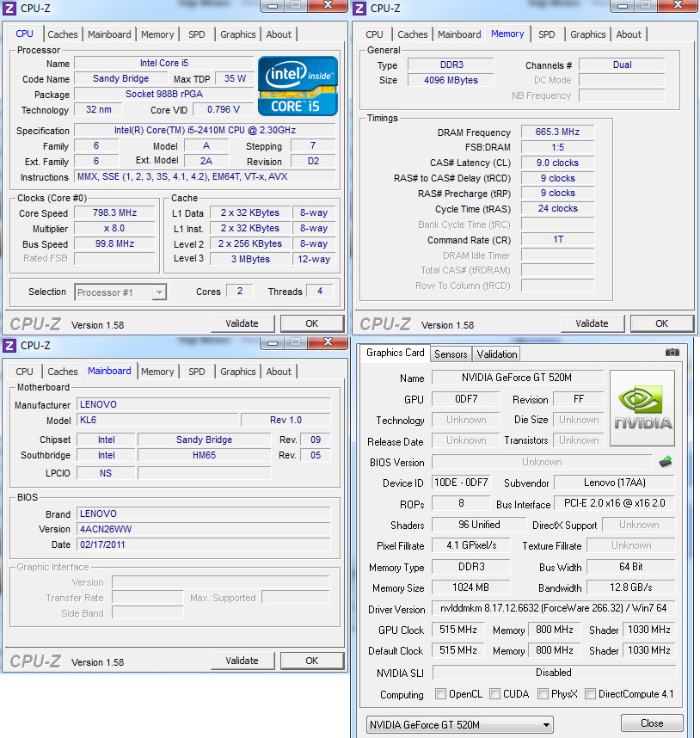Click the CPU-Z icon in the CPU window titlebar
700x738 pixels.
(x=9, y=7)
